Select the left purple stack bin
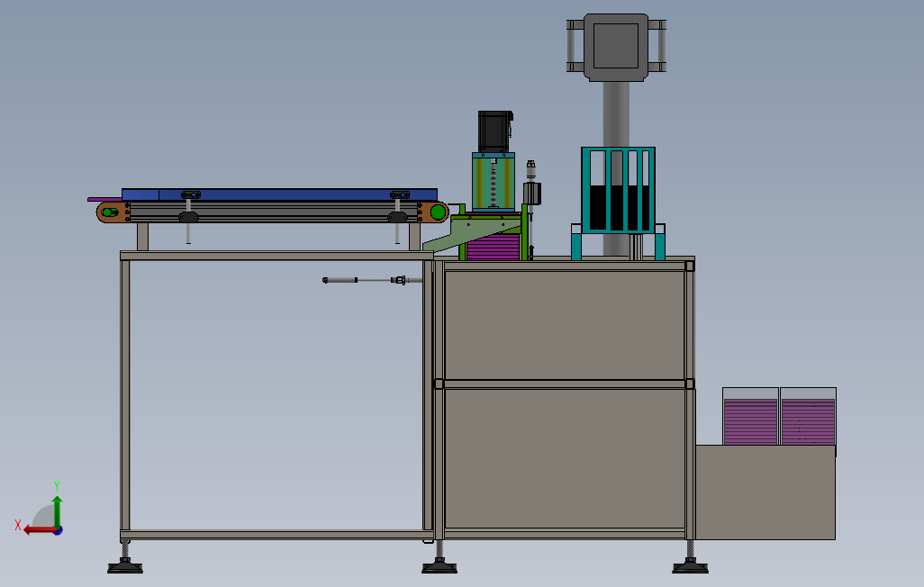The image size is (924, 587). coord(750,416)
